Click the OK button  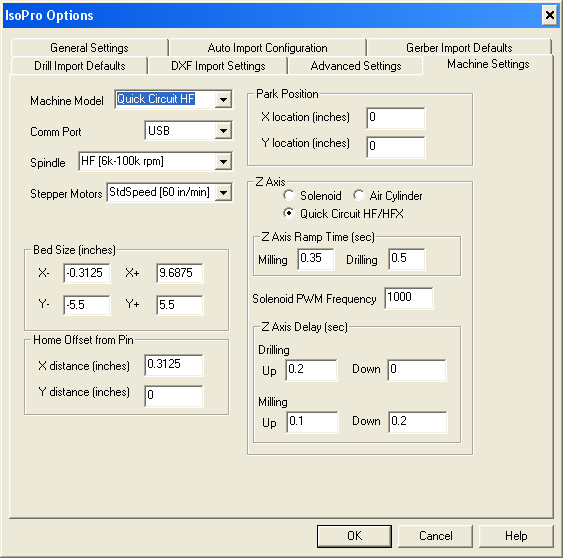(354, 536)
